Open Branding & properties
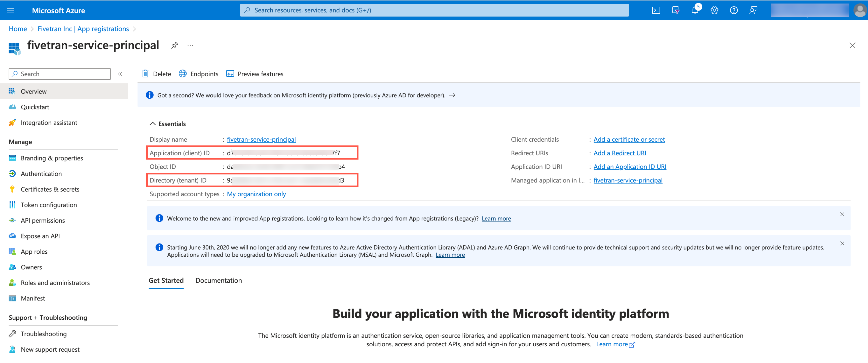Image resolution: width=868 pixels, height=363 pixels. click(x=64, y=158)
